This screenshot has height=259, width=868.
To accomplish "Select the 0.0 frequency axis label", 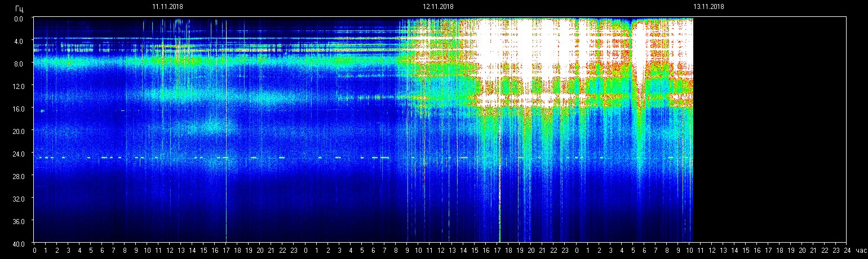I will pyautogui.click(x=19, y=19).
